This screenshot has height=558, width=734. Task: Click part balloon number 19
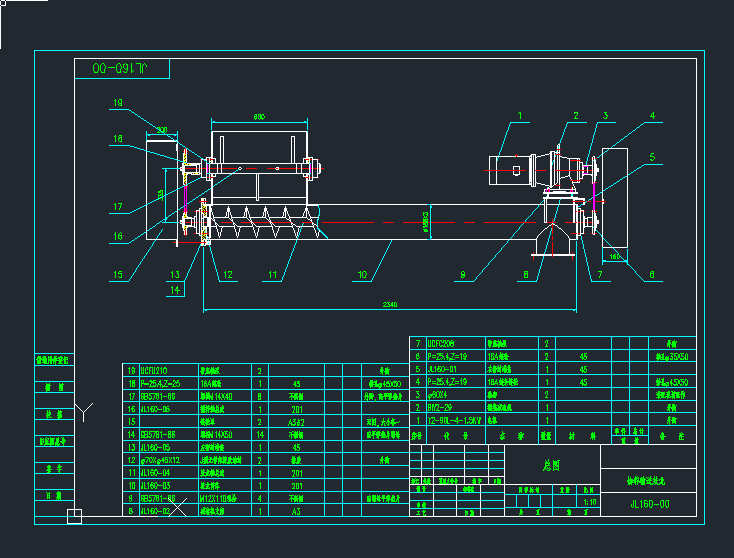tap(117, 103)
